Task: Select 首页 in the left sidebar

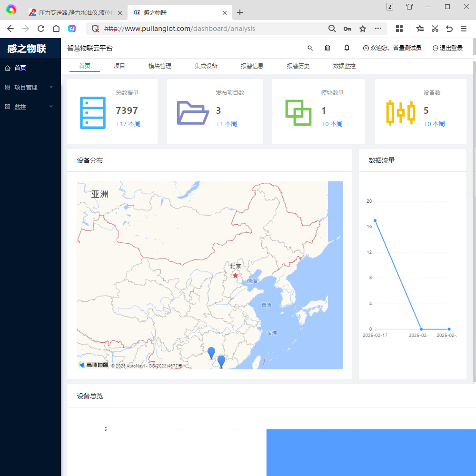Action: (x=20, y=68)
